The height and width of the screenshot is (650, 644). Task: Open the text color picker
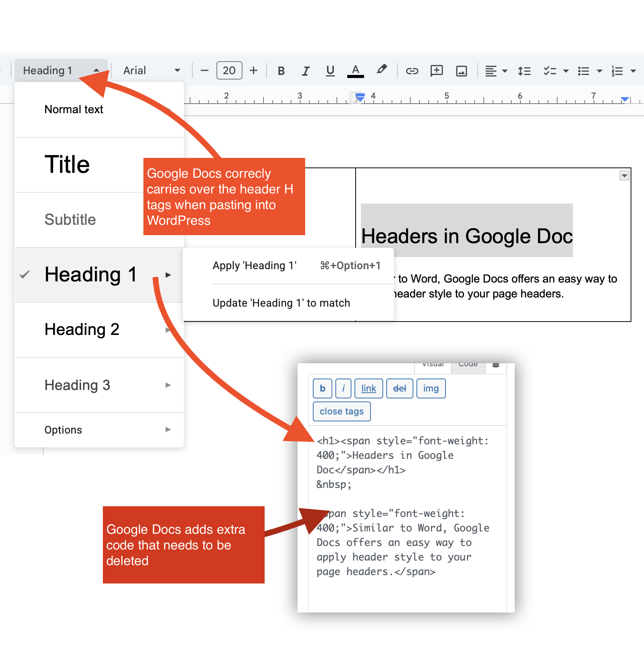tap(355, 71)
